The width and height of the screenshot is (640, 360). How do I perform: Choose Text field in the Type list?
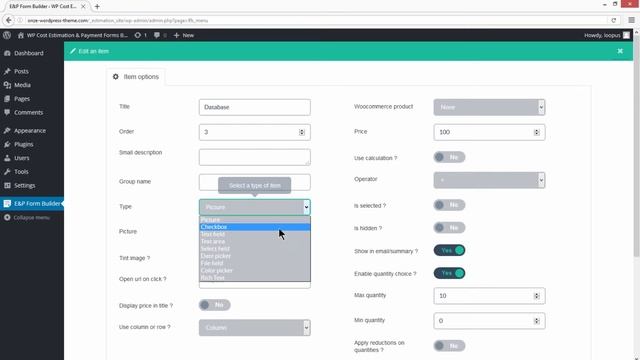pos(255,234)
